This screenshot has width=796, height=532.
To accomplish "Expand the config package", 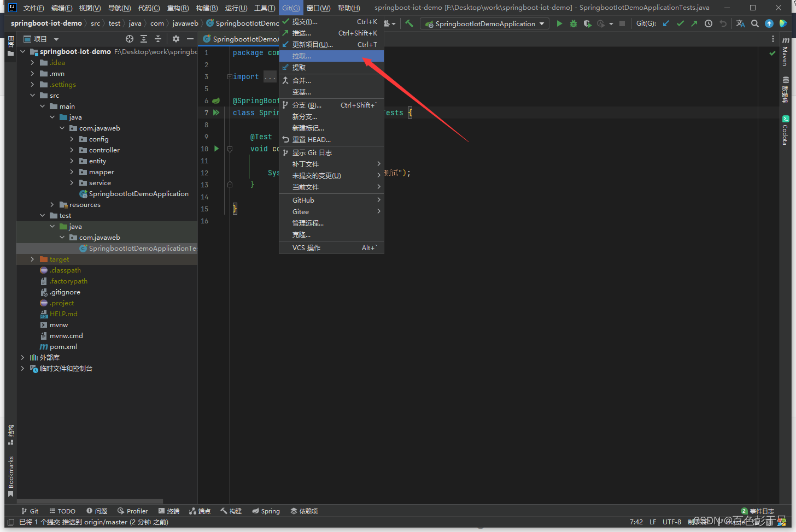I will [72, 139].
